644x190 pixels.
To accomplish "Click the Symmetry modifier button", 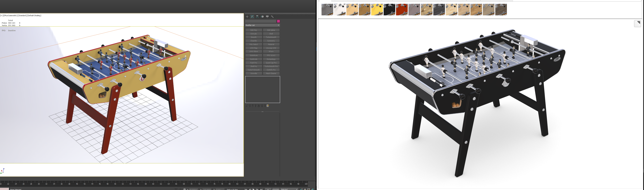I will [271, 41].
